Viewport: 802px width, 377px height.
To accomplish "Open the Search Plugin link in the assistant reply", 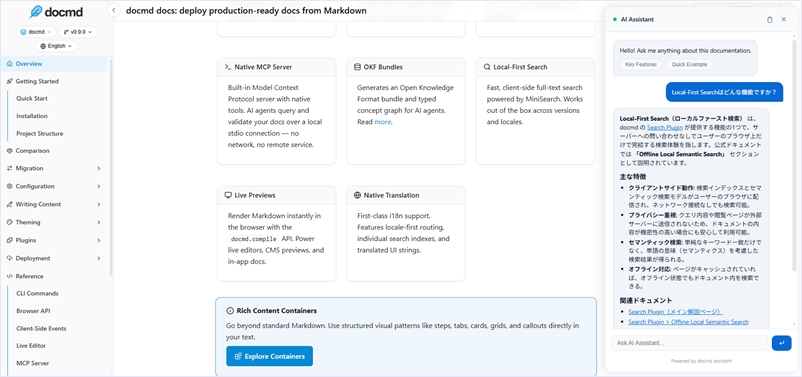I will (x=665, y=127).
